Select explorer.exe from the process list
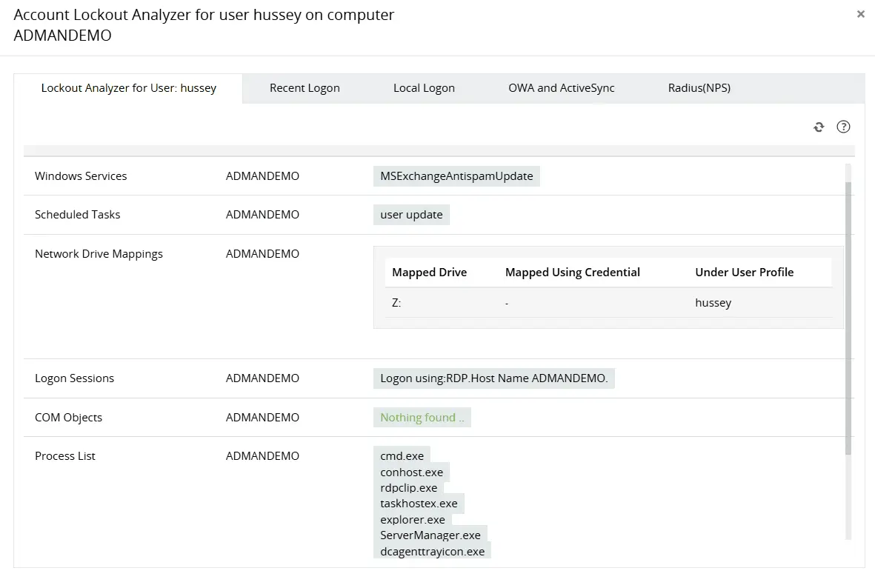The height and width of the screenshot is (588, 875). (x=412, y=519)
